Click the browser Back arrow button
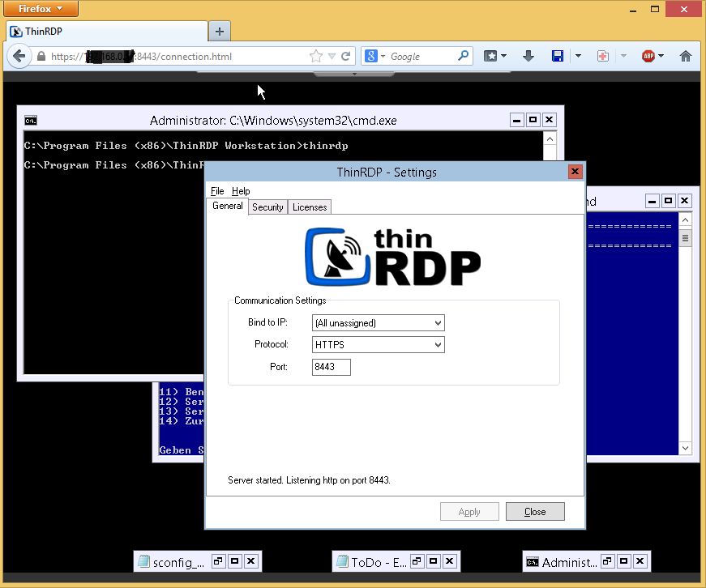The image size is (706, 588). [19, 57]
